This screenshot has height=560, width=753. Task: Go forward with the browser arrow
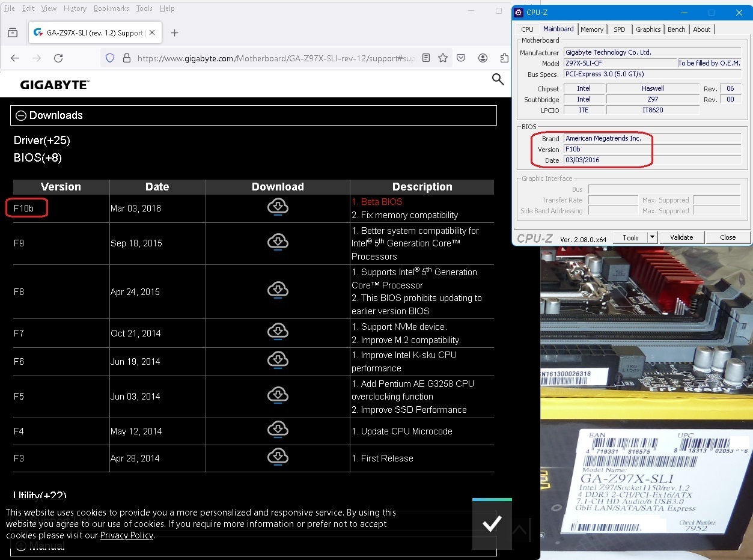point(37,58)
